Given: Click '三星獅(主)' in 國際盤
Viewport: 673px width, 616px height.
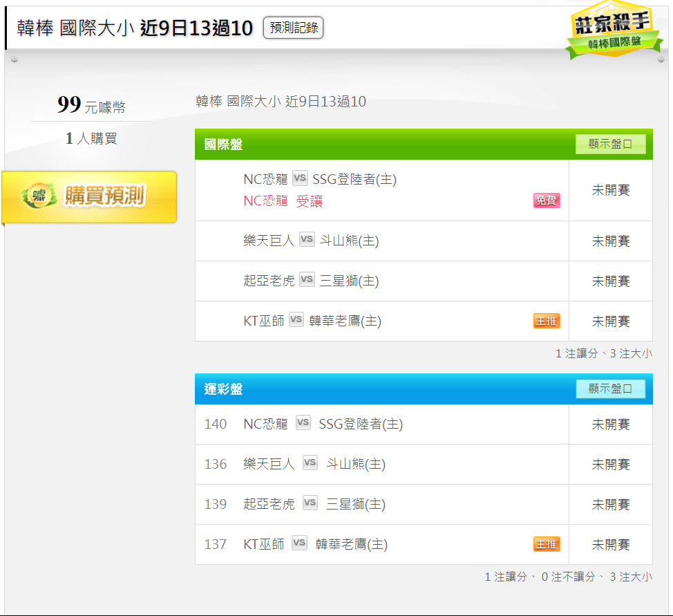Looking at the screenshot, I should tap(350, 281).
